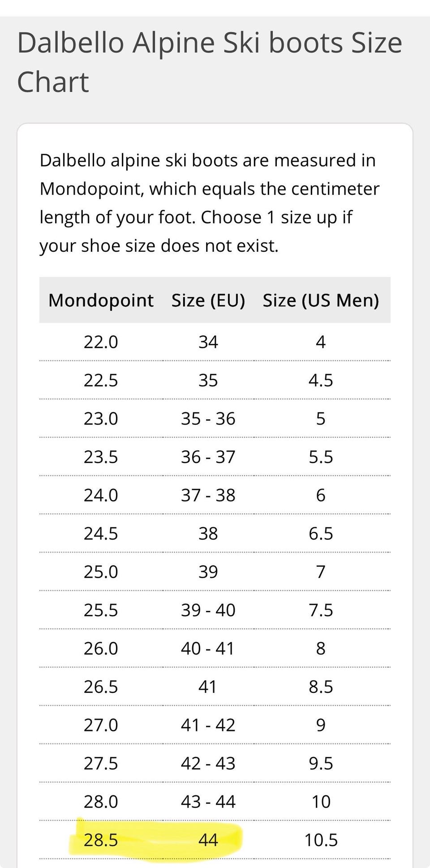Click the Mondopoint column header

(x=101, y=300)
